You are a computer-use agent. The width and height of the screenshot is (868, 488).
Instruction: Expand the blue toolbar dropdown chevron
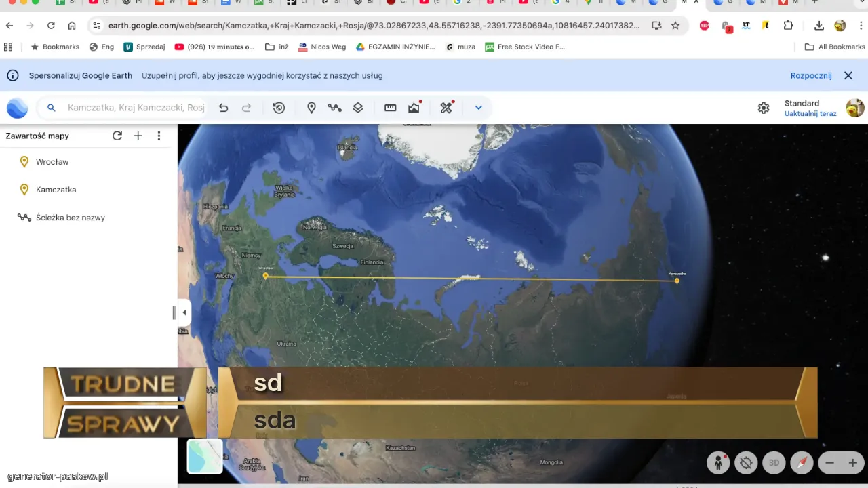click(478, 108)
